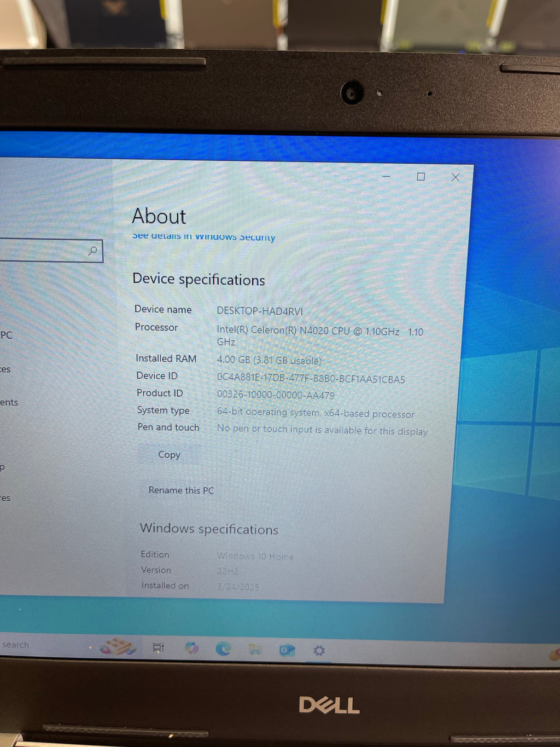Launch Copilot from the taskbar

[x=191, y=648]
